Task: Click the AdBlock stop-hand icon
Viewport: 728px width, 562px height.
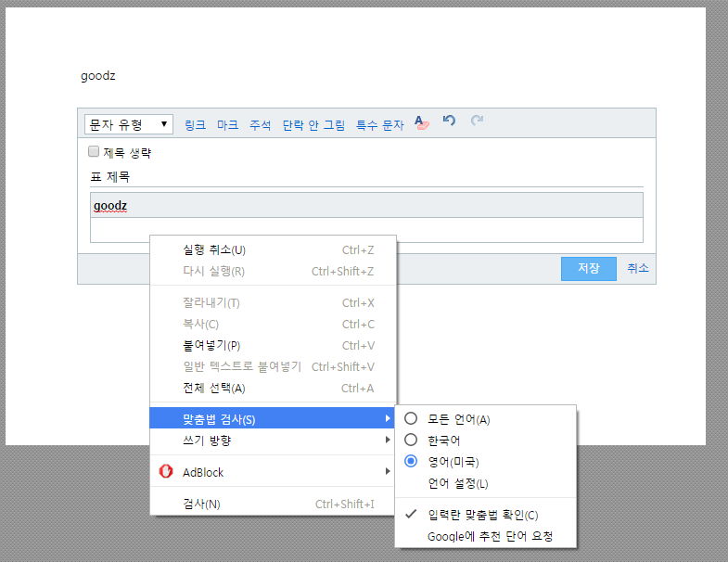Action: [x=166, y=471]
